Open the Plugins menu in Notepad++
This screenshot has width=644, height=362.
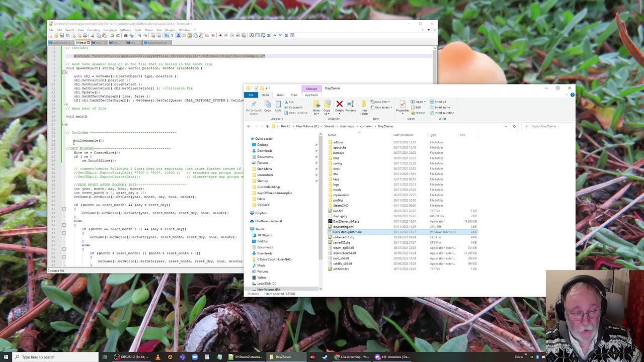[x=170, y=30]
